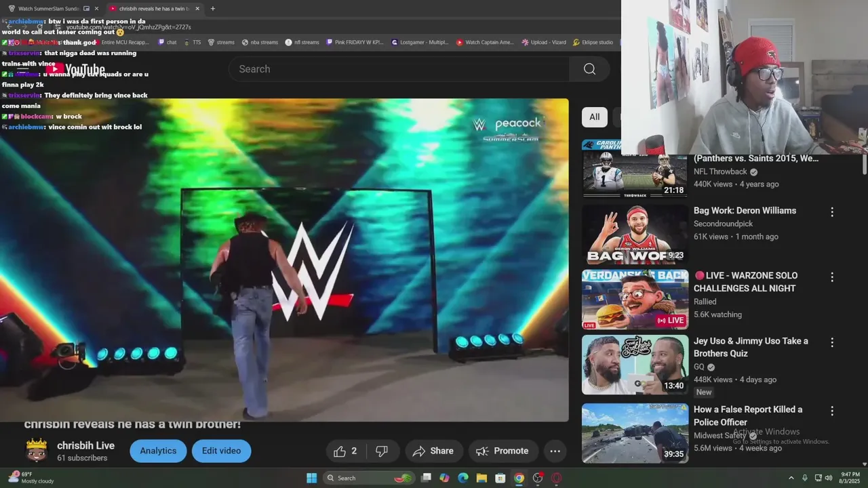
Task: Dislike the video with thumbs down
Action: point(382,451)
